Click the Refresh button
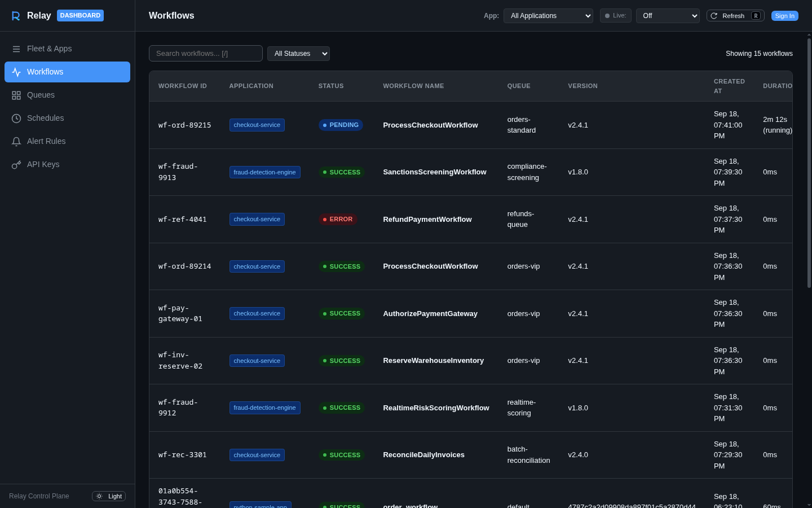The height and width of the screenshot is (508, 812). [735, 16]
